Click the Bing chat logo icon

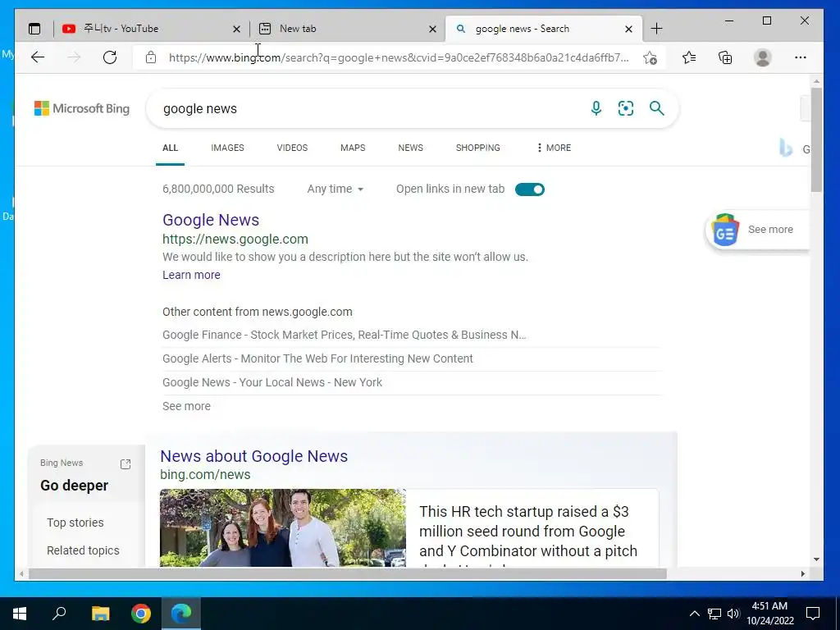785,148
